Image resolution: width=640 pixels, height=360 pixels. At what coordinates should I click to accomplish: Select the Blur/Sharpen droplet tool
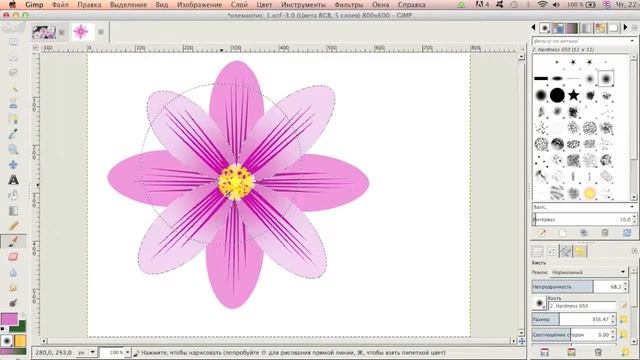(x=13, y=272)
